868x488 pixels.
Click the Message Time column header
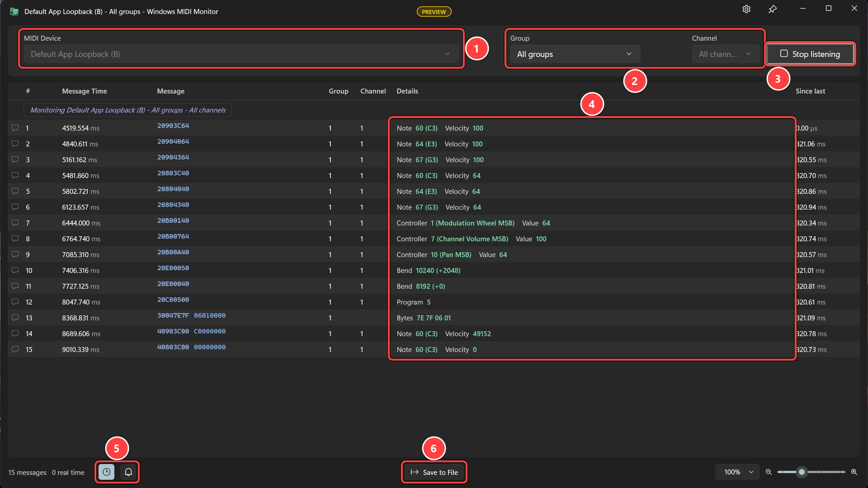(85, 91)
